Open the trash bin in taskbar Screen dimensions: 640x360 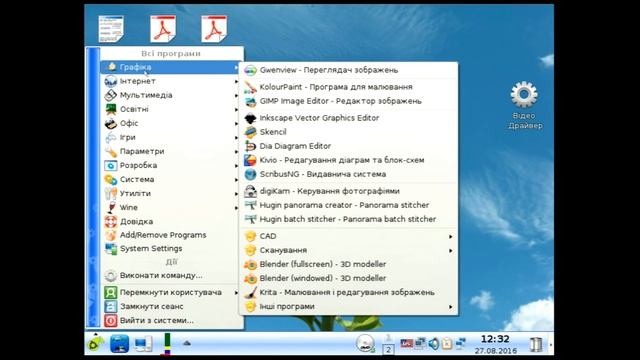[536, 344]
